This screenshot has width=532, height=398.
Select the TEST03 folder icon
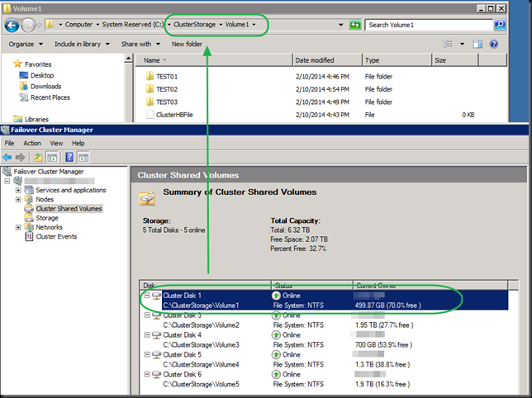coord(150,102)
